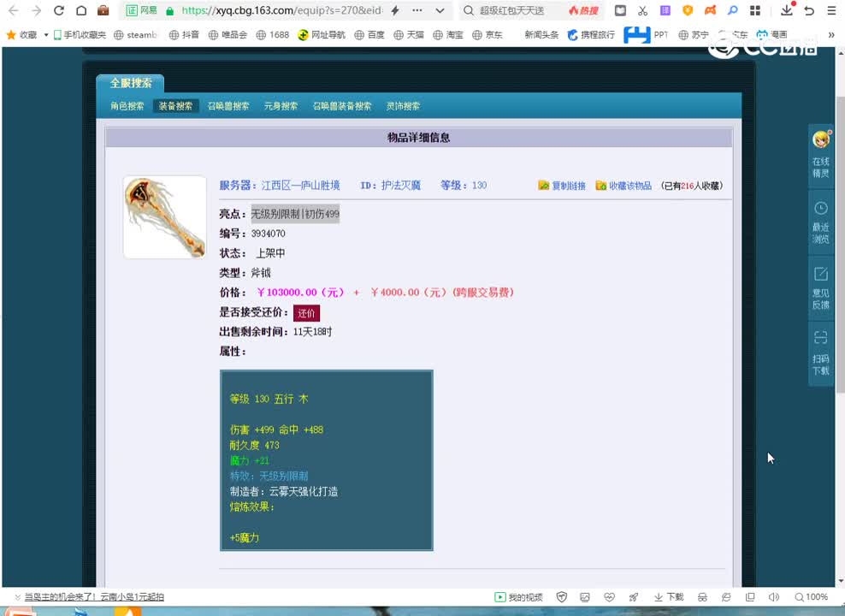This screenshot has height=616, width=845.
Task: Click the 复制链接 copy link button
Action: [562, 186]
